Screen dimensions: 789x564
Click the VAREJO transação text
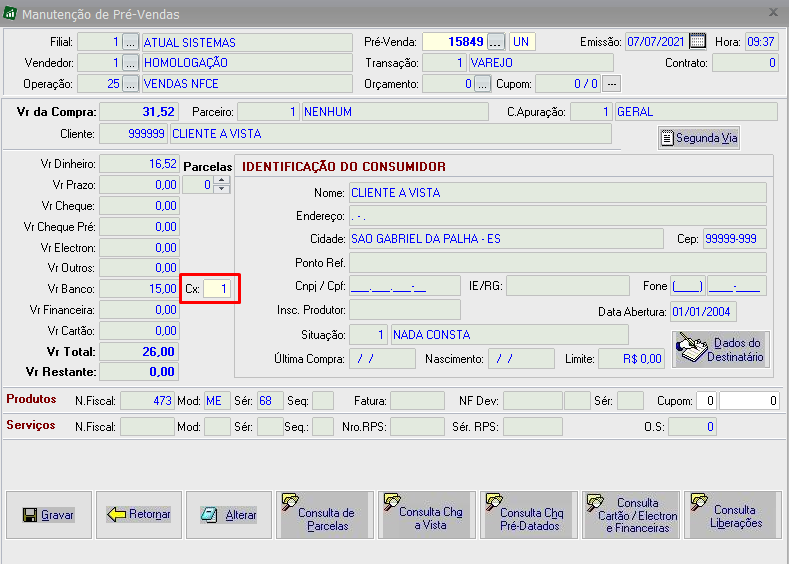(491, 63)
